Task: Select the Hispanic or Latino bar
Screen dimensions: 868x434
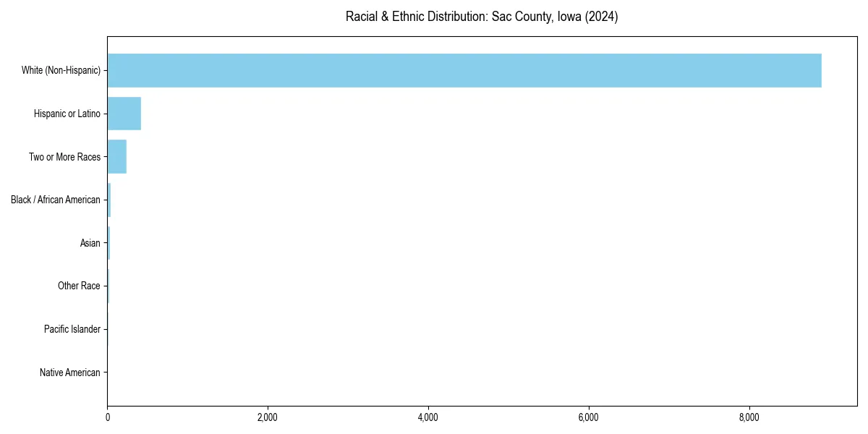Action: coord(124,113)
